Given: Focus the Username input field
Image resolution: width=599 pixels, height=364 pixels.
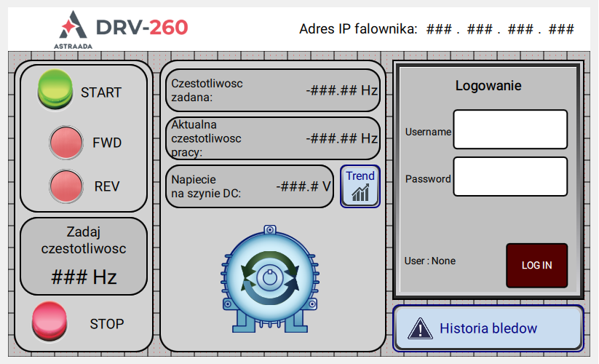Looking at the screenshot, I should (x=510, y=130).
